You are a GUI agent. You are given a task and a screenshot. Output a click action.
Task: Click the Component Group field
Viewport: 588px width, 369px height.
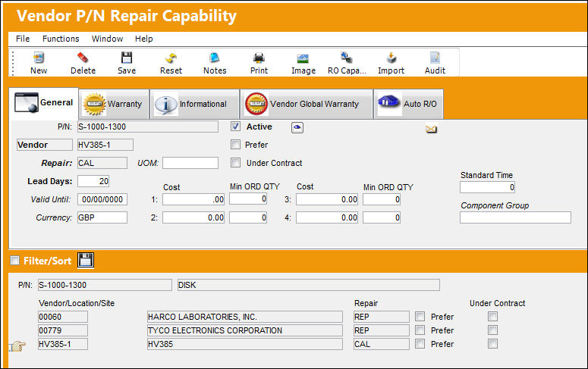click(x=516, y=217)
